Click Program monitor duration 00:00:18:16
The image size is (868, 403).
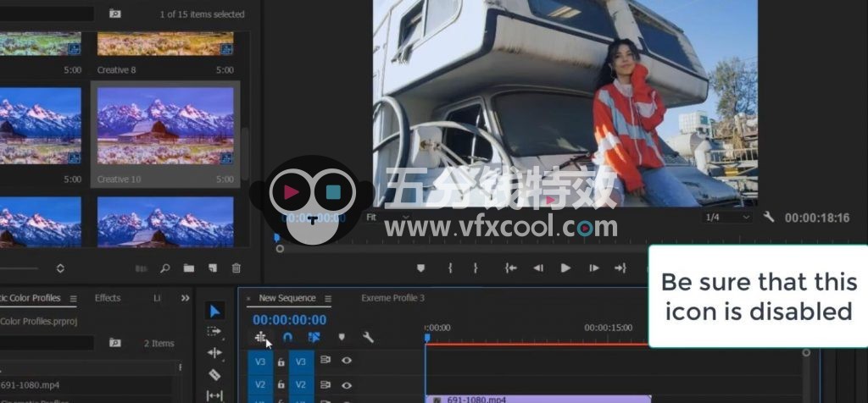(817, 218)
